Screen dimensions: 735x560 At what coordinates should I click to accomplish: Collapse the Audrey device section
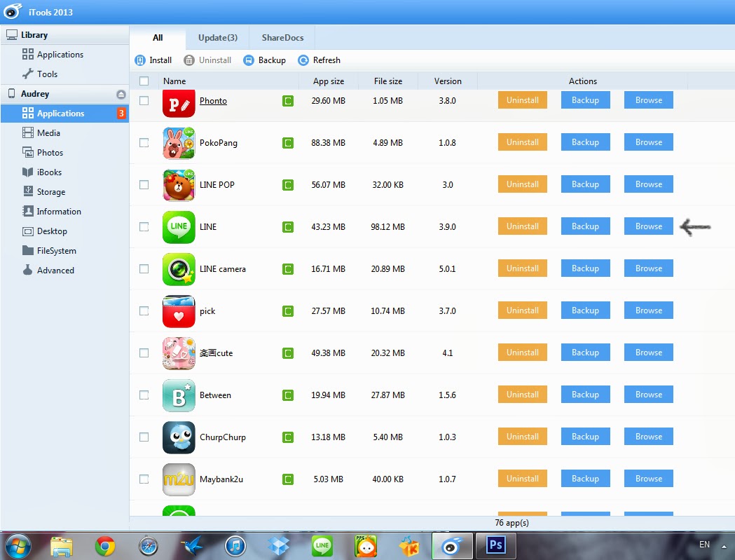point(64,94)
